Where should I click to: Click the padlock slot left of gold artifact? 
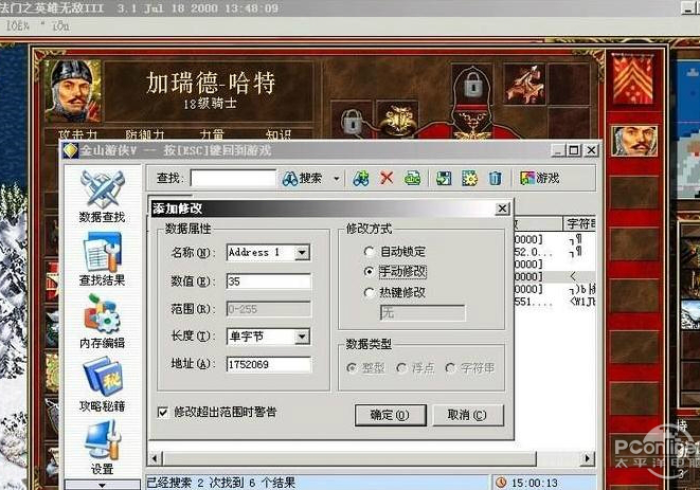[x=352, y=120]
